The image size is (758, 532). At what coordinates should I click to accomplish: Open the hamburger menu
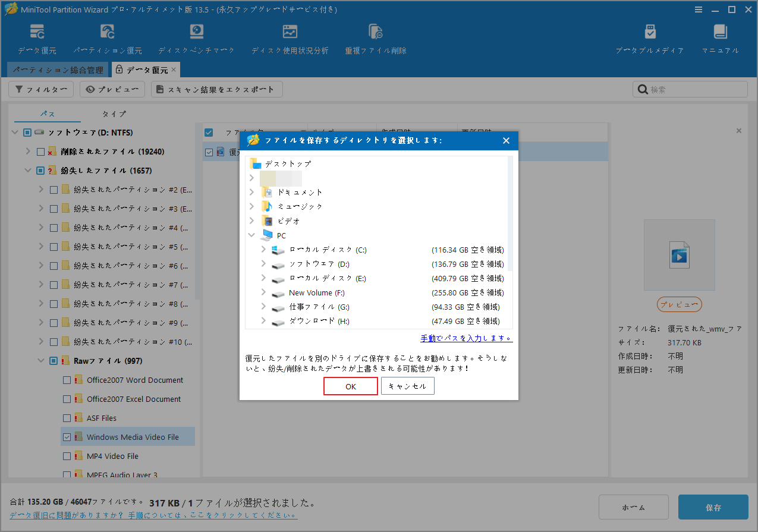699,9
